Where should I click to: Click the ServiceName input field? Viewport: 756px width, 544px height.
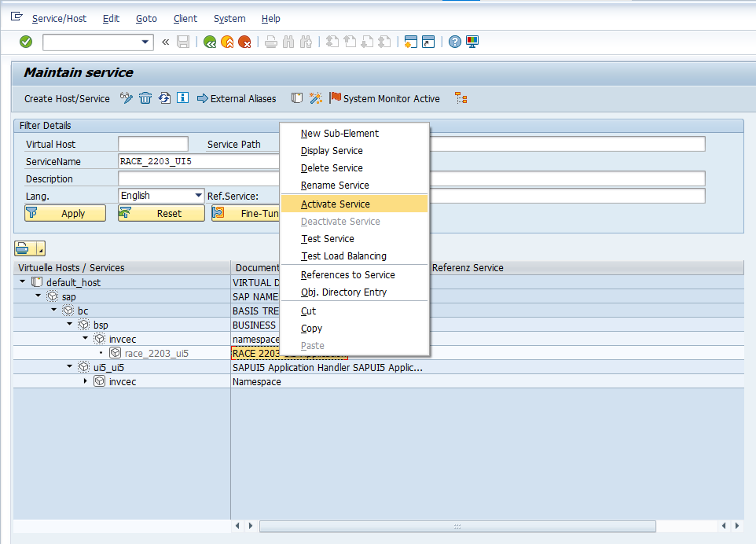tap(198, 161)
